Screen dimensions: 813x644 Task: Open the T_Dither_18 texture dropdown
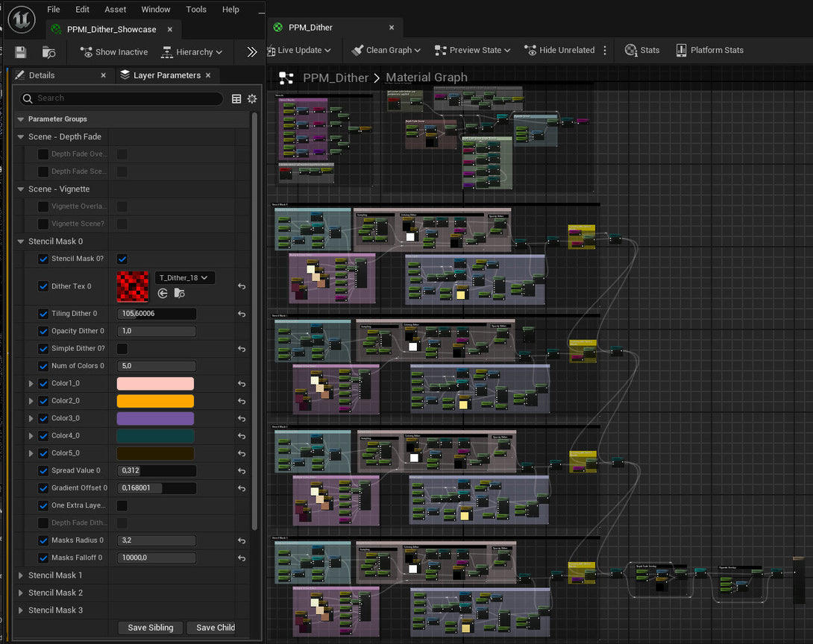184,278
